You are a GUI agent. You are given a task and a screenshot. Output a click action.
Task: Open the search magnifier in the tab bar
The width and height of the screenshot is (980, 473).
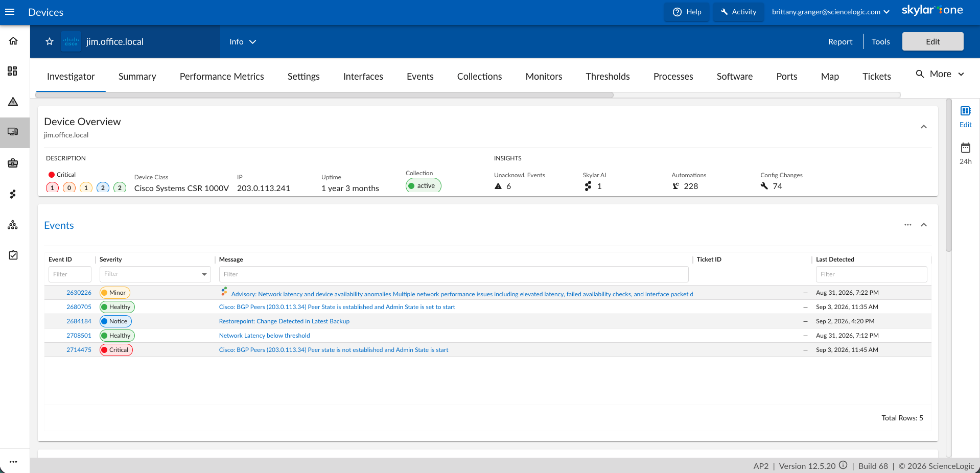(x=920, y=74)
